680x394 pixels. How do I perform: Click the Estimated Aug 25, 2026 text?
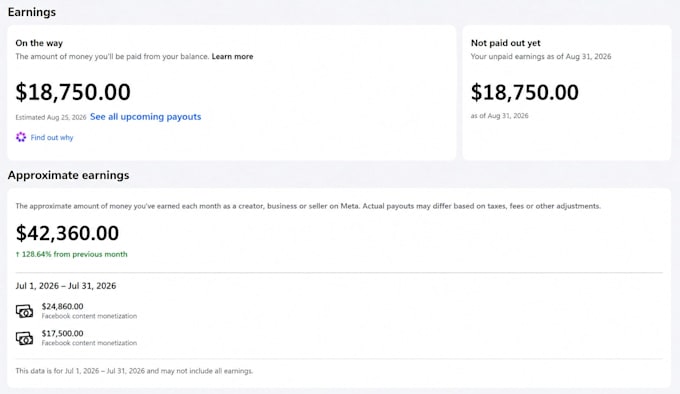[x=51, y=117]
